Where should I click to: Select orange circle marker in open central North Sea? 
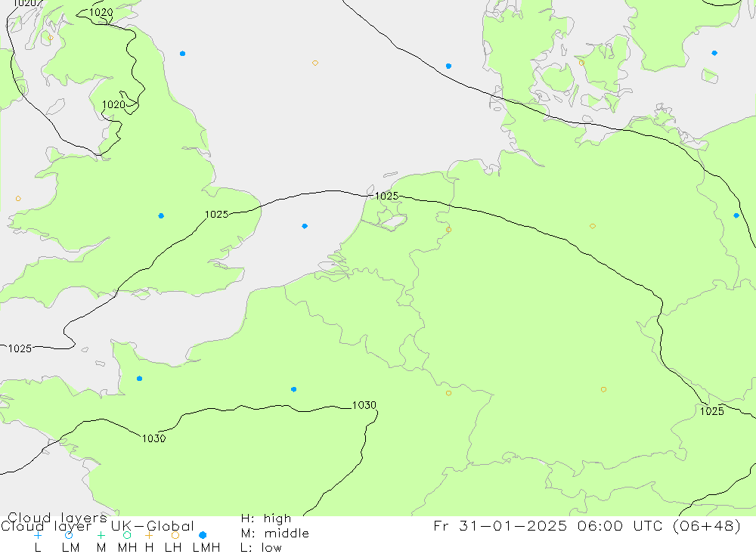point(314,63)
